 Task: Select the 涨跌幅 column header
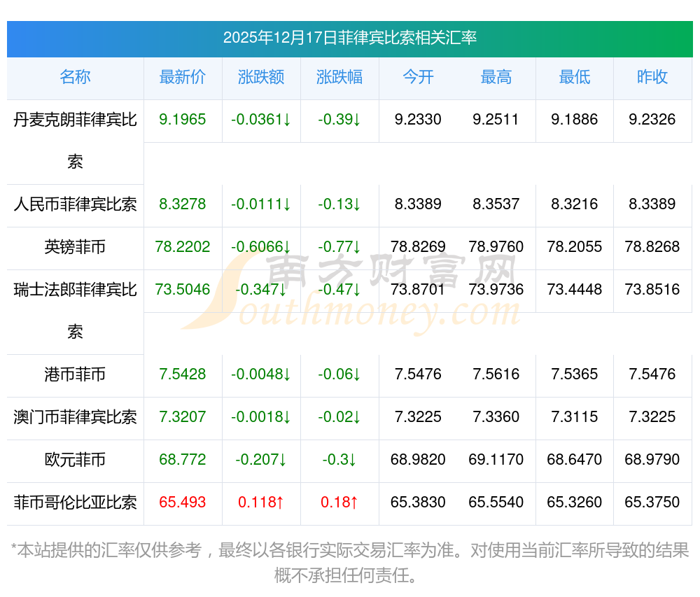pos(339,77)
